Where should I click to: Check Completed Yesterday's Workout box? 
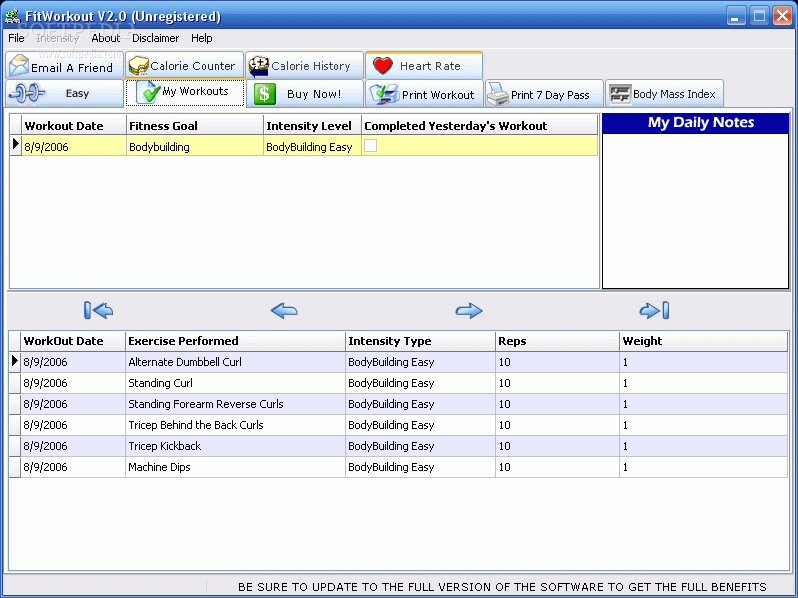370,146
